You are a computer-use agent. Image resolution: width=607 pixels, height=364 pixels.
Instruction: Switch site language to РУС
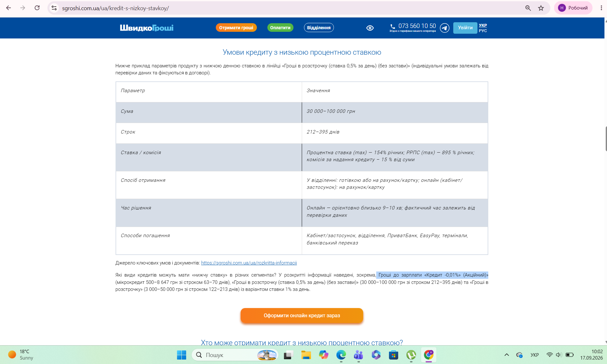[x=483, y=31]
